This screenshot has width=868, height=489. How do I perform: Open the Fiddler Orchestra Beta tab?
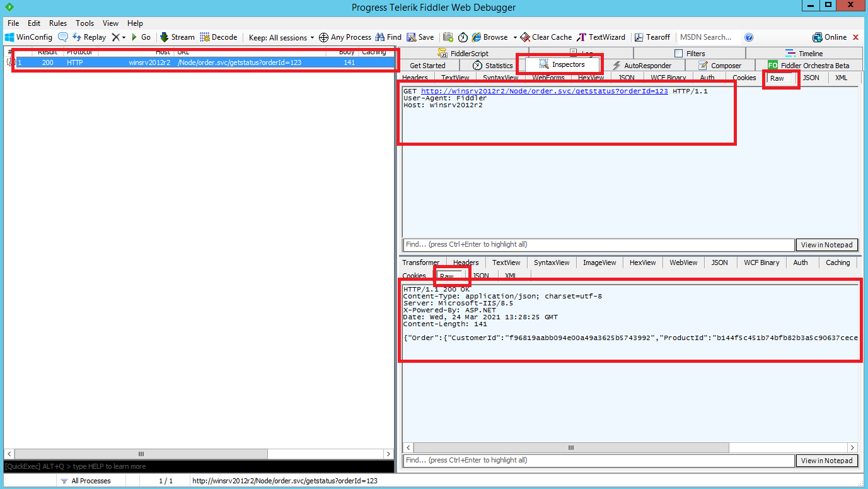809,66
